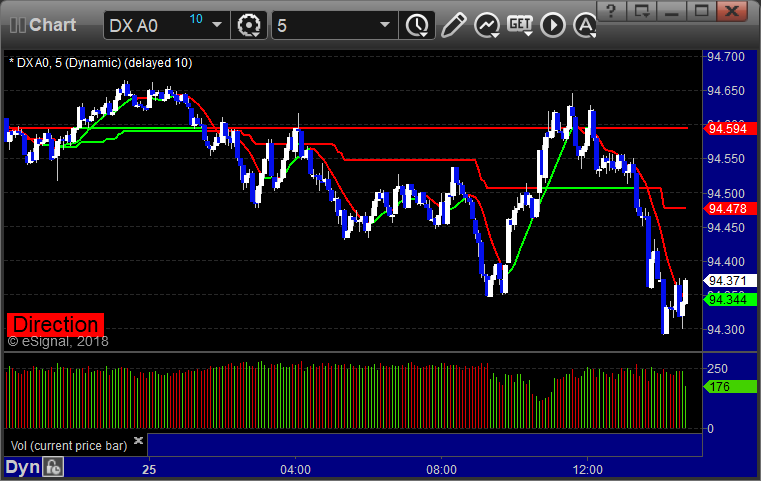This screenshot has height=481, width=761.
Task: Click the 12:00 time axis label
Action: [x=587, y=470]
